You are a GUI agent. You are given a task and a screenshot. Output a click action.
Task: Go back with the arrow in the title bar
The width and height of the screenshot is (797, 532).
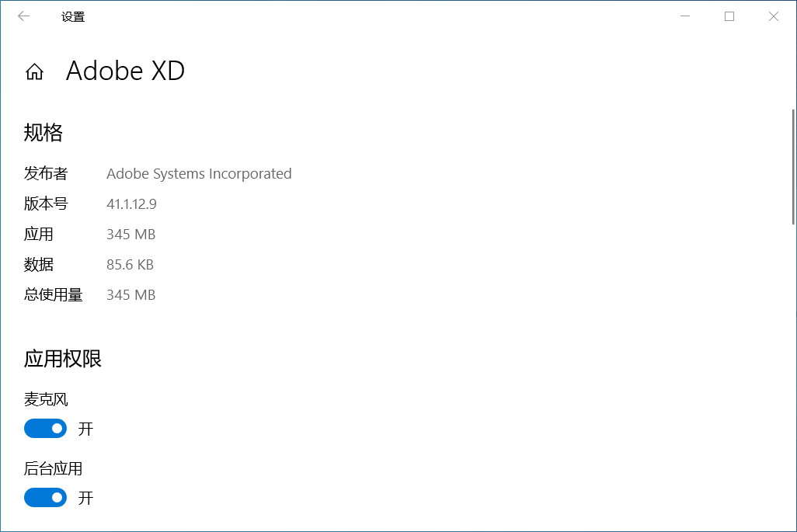[23, 16]
